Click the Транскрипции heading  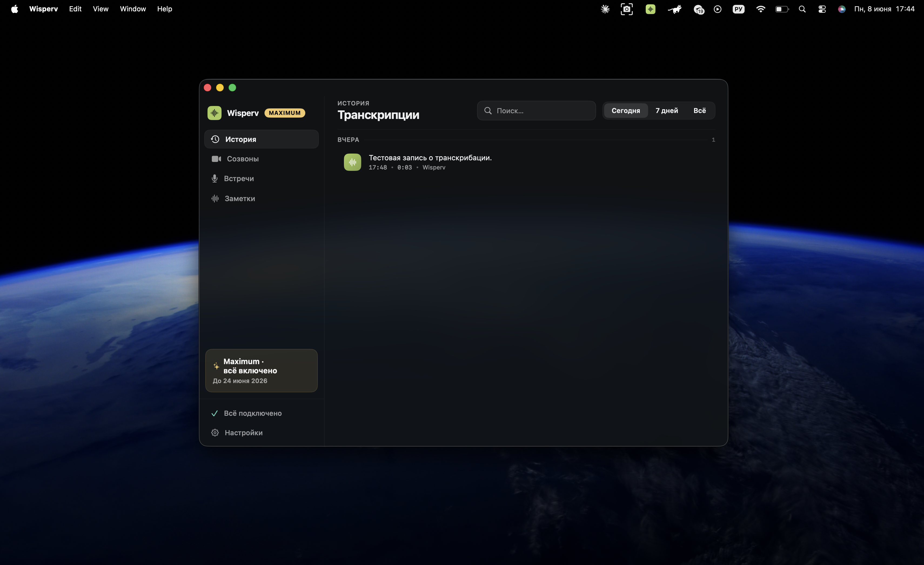(378, 115)
